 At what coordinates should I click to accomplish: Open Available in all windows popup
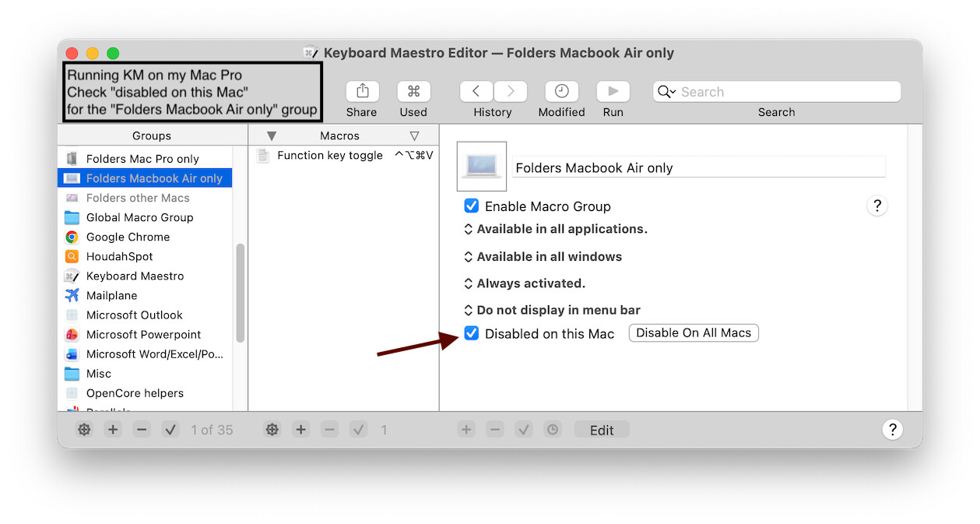pyautogui.click(x=543, y=256)
